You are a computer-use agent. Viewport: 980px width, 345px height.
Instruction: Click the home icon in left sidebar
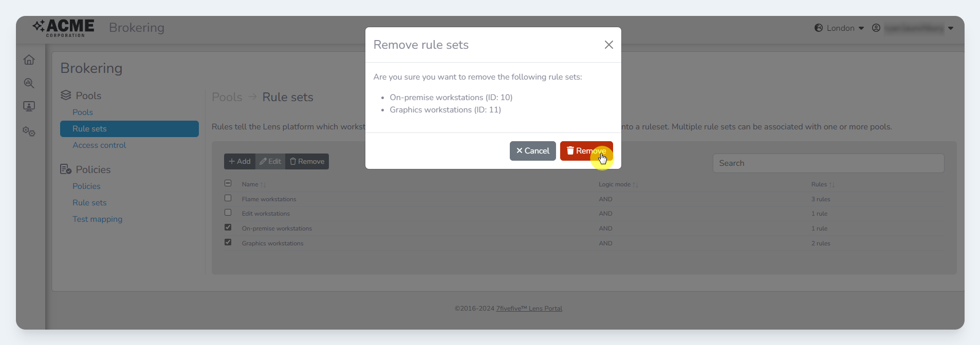point(29,60)
